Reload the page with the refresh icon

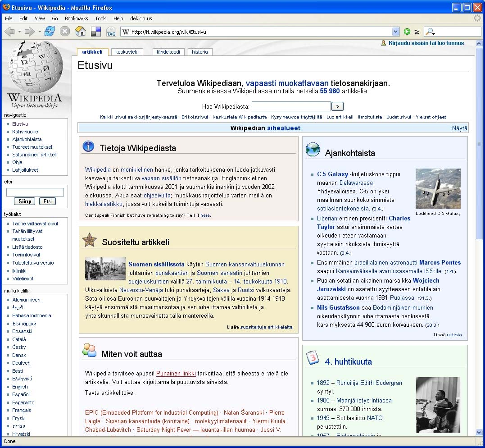pyautogui.click(x=50, y=31)
